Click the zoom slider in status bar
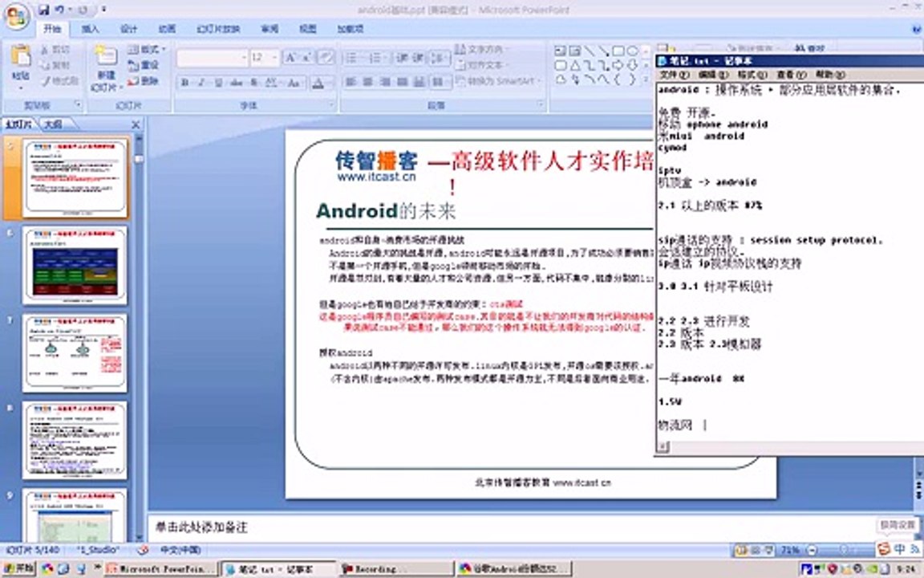Screen dimensions: 924x578 click(x=844, y=550)
